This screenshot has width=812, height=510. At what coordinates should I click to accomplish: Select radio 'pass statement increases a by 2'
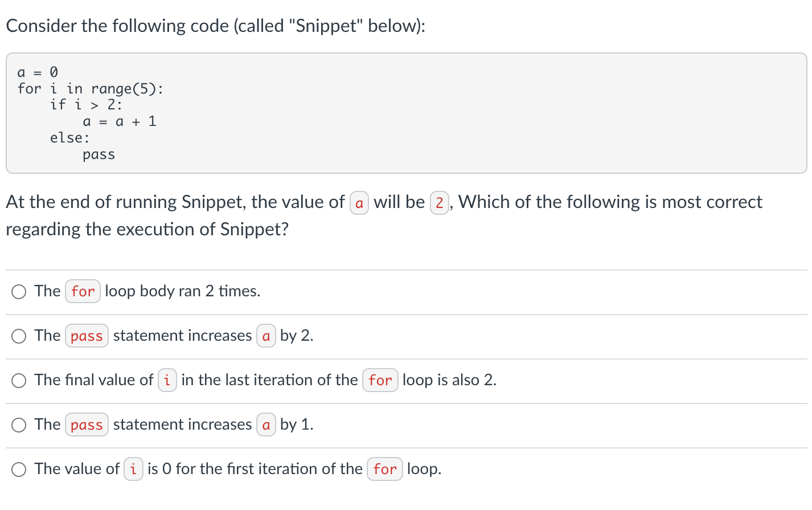point(19,336)
